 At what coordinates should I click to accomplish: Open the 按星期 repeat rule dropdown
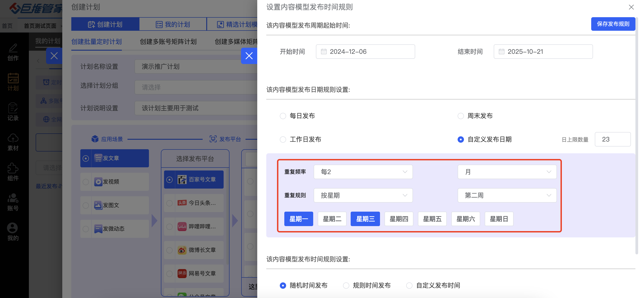click(363, 195)
